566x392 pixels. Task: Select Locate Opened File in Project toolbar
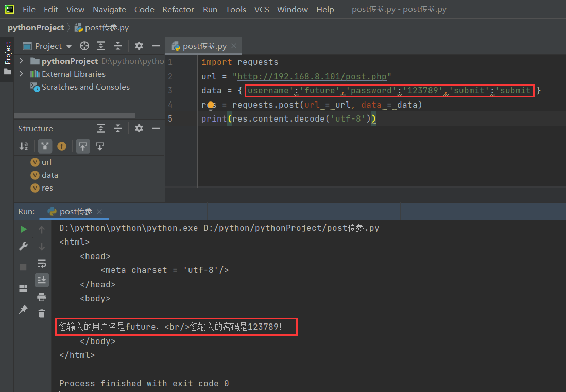point(84,46)
